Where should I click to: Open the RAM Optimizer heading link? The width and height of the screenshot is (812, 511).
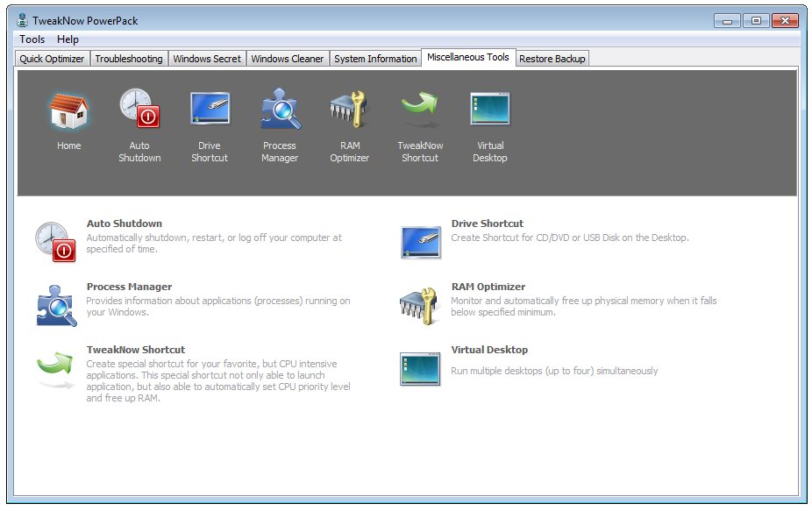pos(488,287)
